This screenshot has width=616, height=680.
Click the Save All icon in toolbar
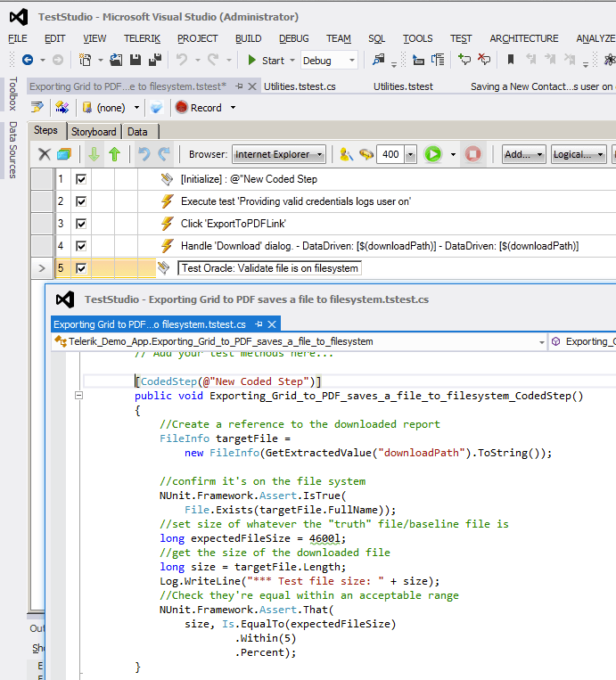coord(154,61)
